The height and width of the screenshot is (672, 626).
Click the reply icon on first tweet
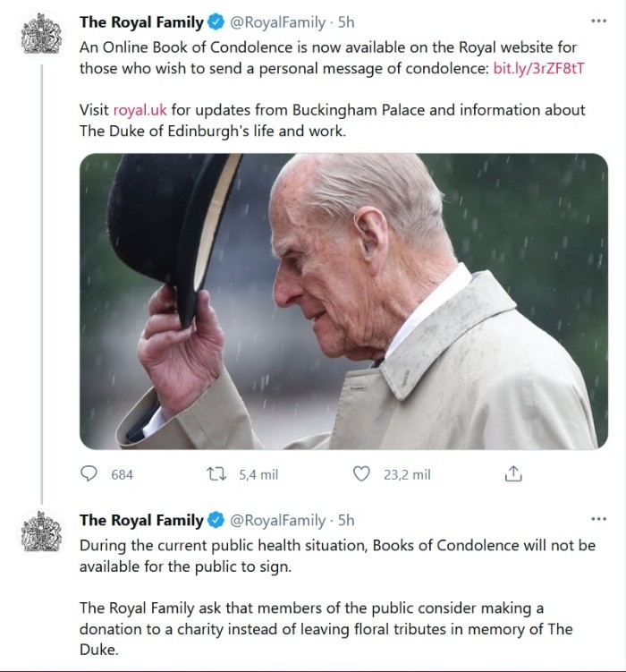[x=89, y=474]
